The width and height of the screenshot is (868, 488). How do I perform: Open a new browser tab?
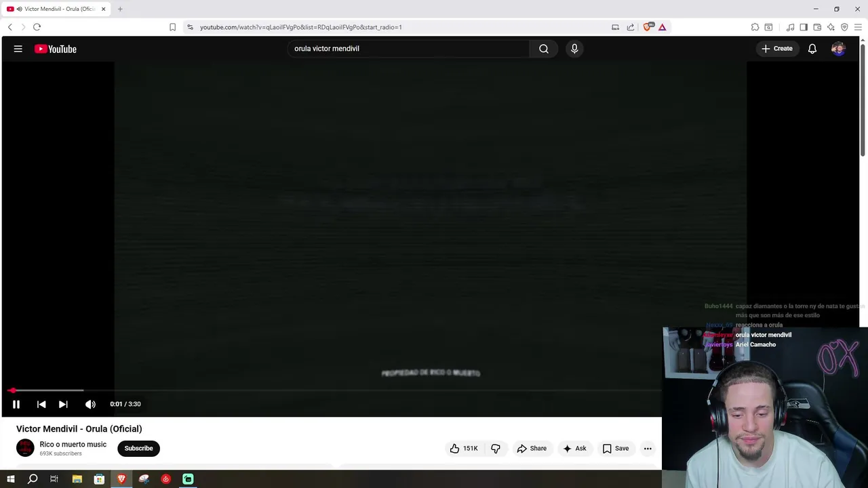click(x=120, y=9)
